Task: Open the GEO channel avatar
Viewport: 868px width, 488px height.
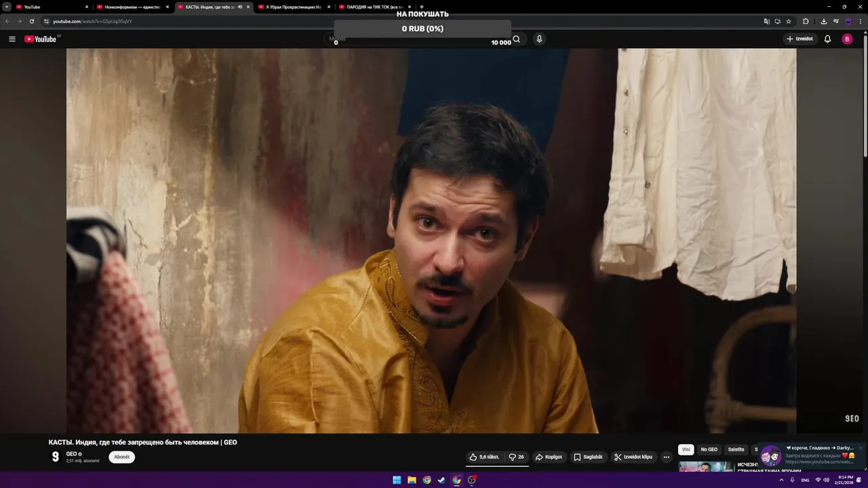Action: pyautogui.click(x=56, y=457)
